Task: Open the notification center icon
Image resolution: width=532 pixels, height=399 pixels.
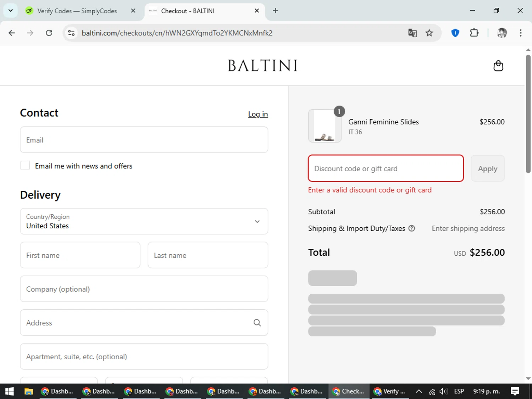Action: pyautogui.click(x=515, y=391)
